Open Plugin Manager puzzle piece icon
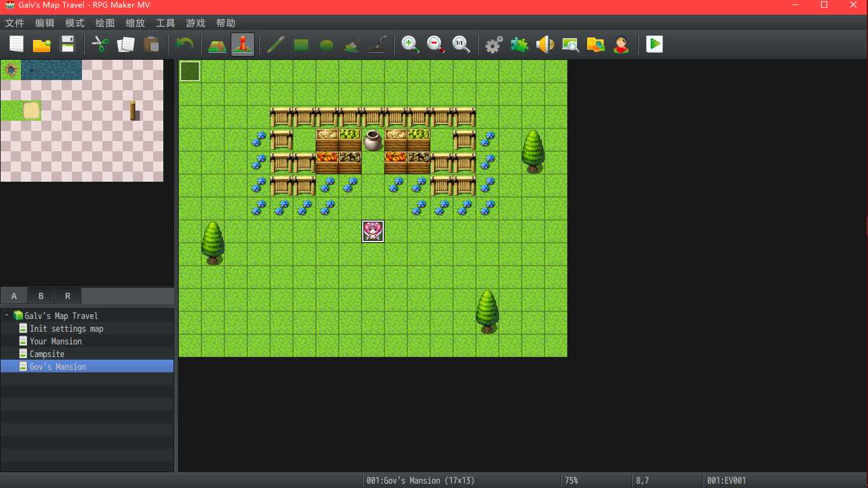The height and width of the screenshot is (488, 868). point(520,44)
